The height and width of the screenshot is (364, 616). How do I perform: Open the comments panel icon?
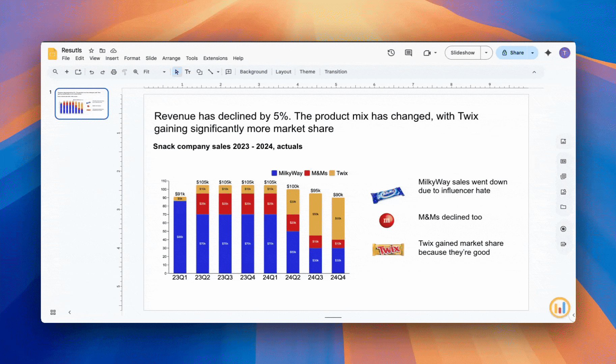(408, 53)
